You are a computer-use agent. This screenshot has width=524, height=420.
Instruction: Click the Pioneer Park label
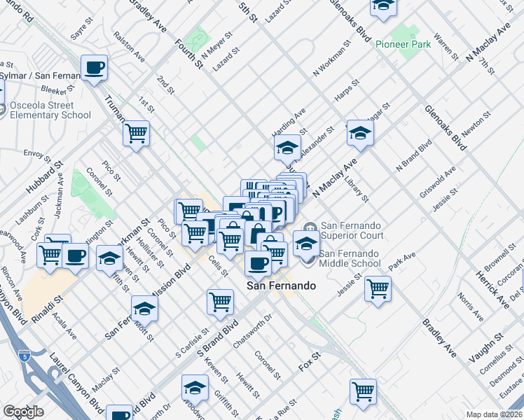403,44
